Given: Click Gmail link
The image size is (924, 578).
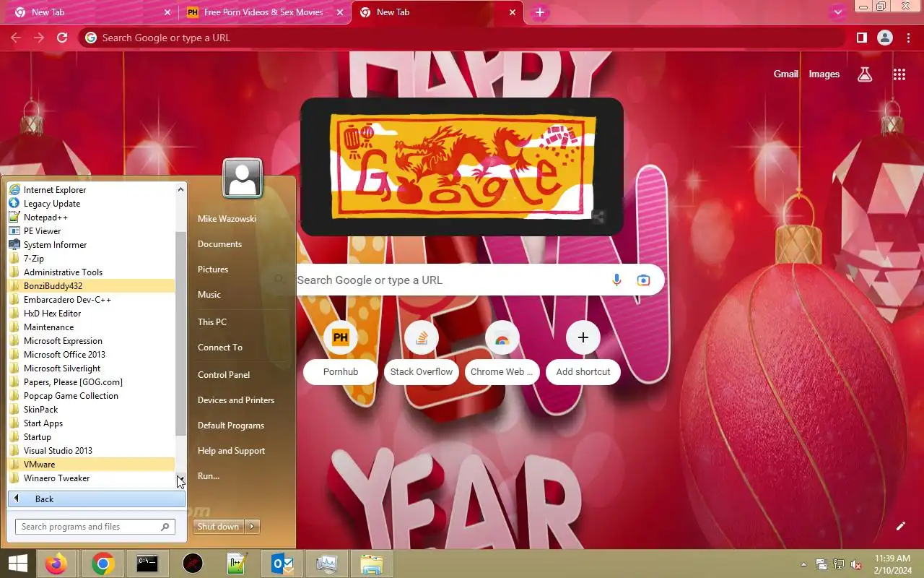Looking at the screenshot, I should [x=786, y=74].
